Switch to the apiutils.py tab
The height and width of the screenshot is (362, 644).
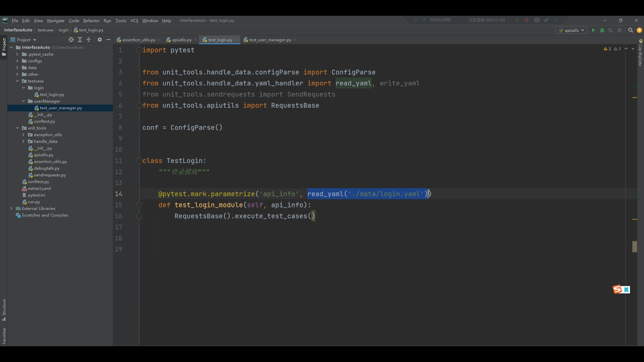click(181, 40)
